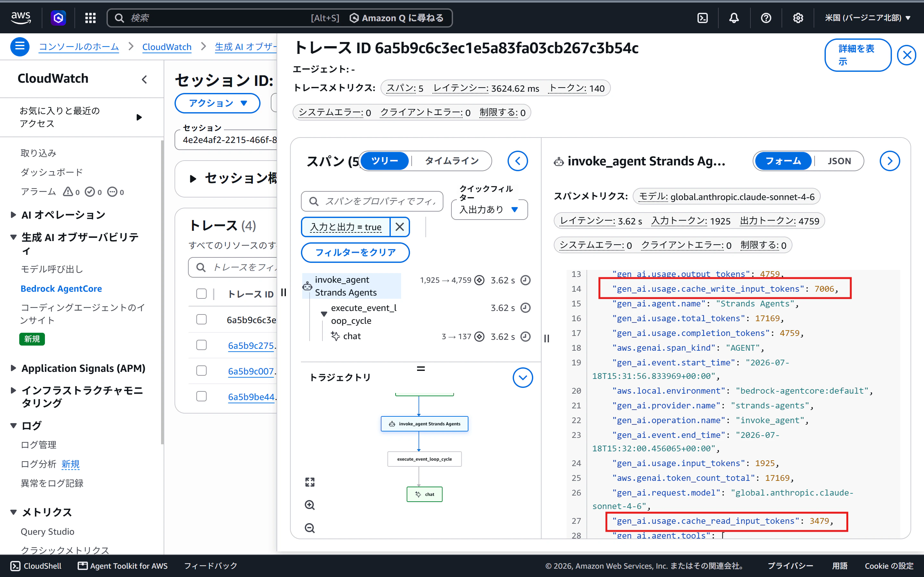924x577 pixels.
Task: Click the help question mark icon
Action: coord(766,18)
